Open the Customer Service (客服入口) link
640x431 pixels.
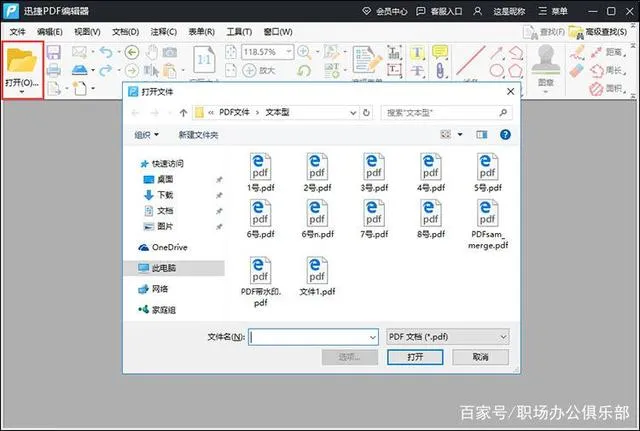(439, 11)
